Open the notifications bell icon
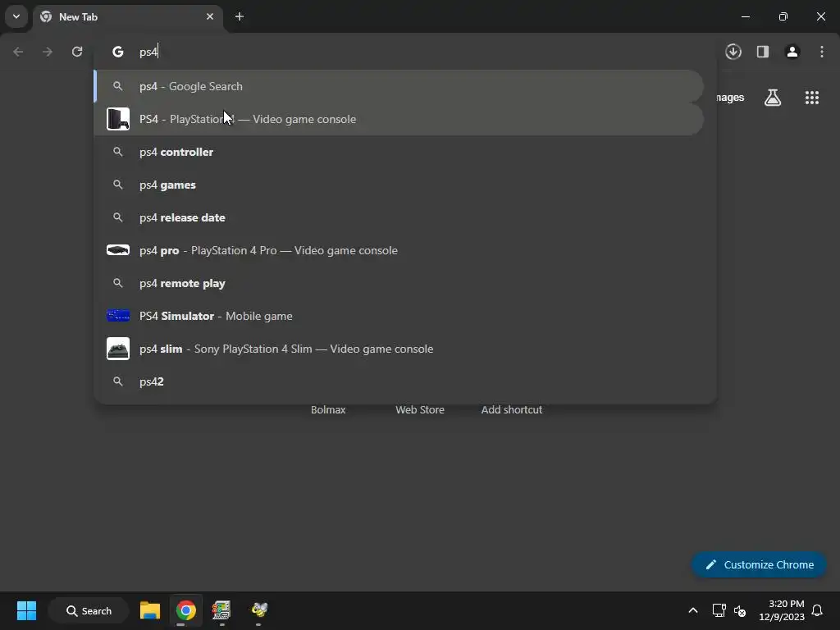 pyautogui.click(x=817, y=610)
